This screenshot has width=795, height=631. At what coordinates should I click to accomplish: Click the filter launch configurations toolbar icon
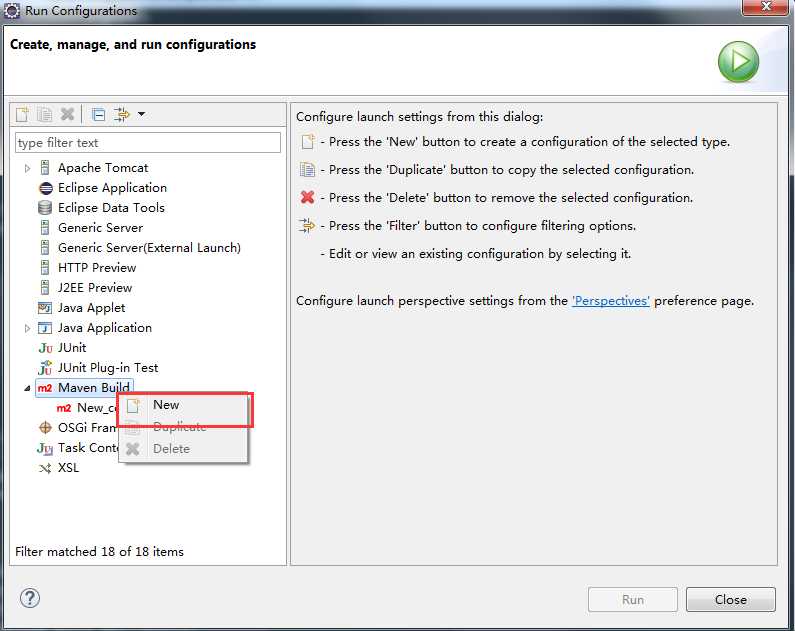[x=123, y=115]
